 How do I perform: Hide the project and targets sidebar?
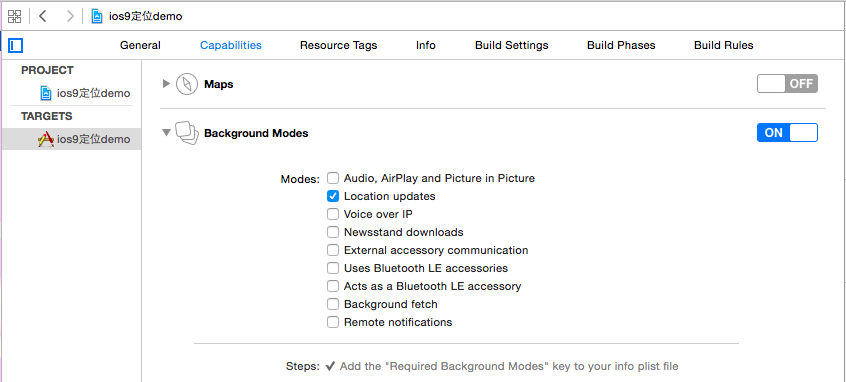pos(16,45)
